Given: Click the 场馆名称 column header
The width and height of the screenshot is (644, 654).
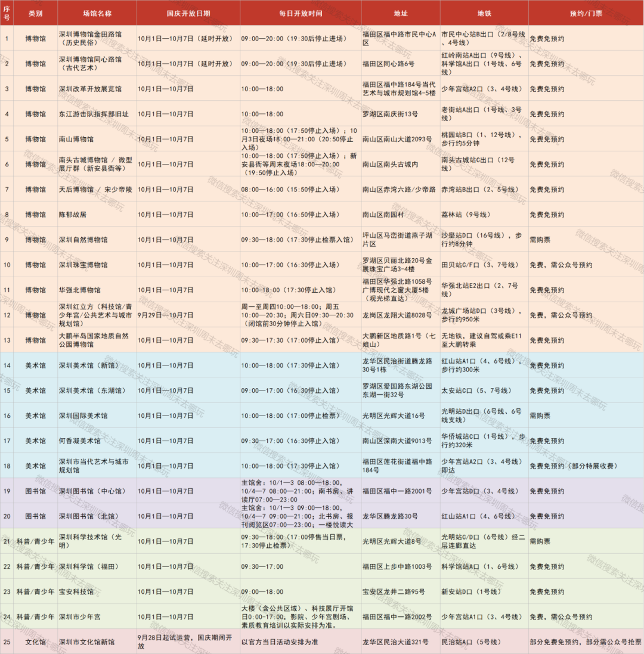Looking at the screenshot, I should pyautogui.click(x=97, y=13).
